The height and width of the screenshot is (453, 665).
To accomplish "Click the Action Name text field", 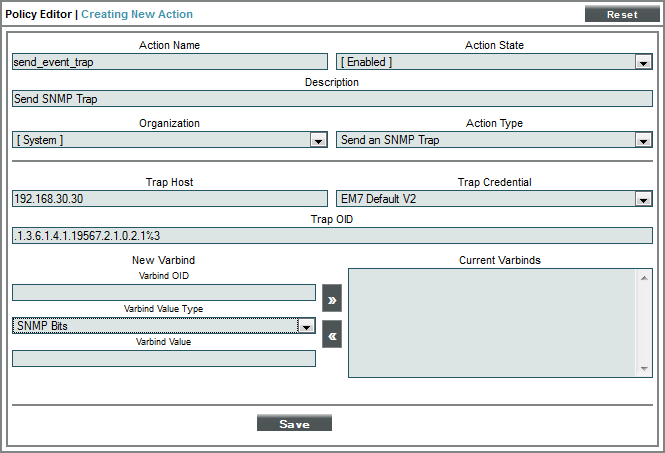I will (170, 62).
